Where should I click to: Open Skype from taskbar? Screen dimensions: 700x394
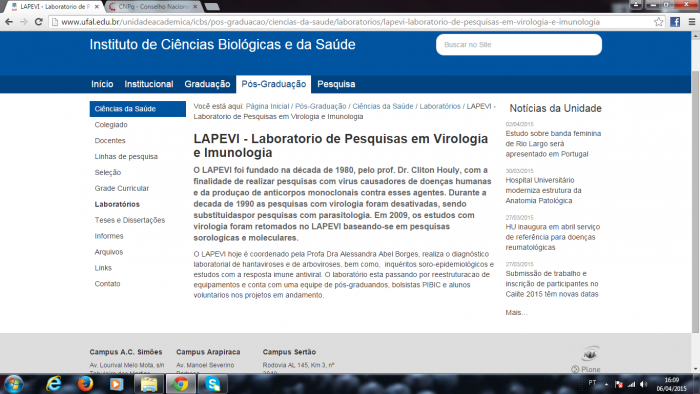click(213, 384)
